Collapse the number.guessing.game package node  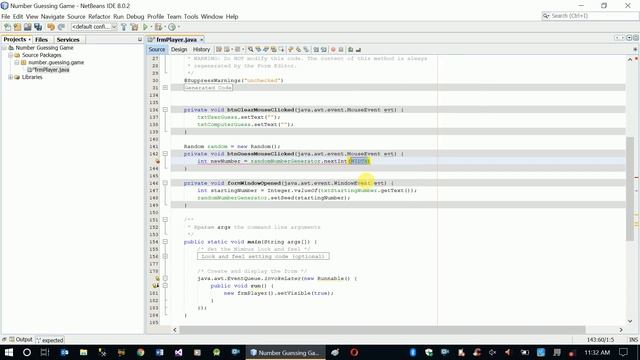(17, 62)
